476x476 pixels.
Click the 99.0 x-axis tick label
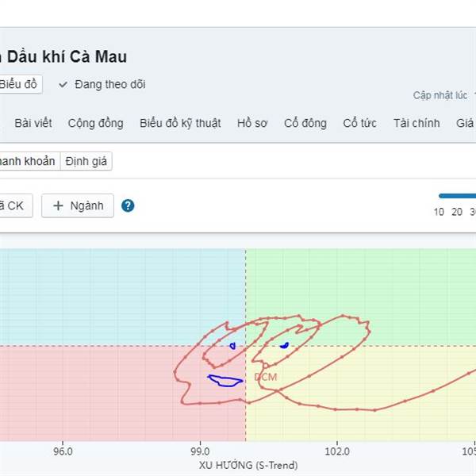[x=200, y=451]
